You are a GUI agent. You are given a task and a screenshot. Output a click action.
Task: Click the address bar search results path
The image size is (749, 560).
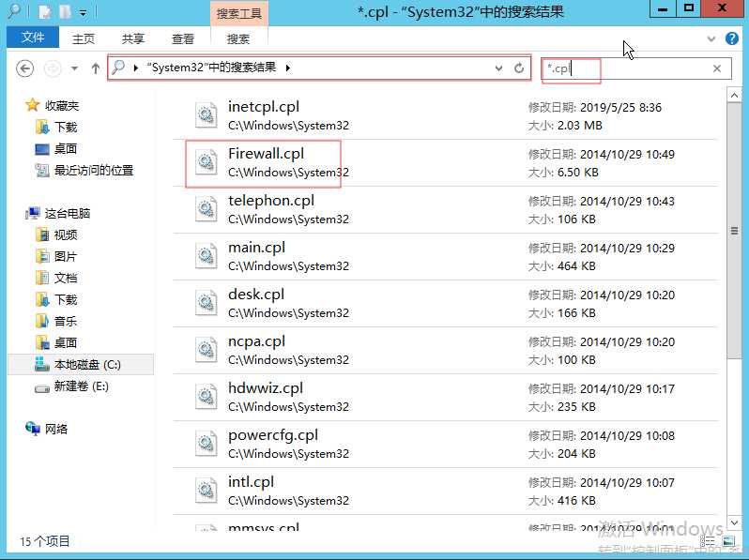coord(211,68)
